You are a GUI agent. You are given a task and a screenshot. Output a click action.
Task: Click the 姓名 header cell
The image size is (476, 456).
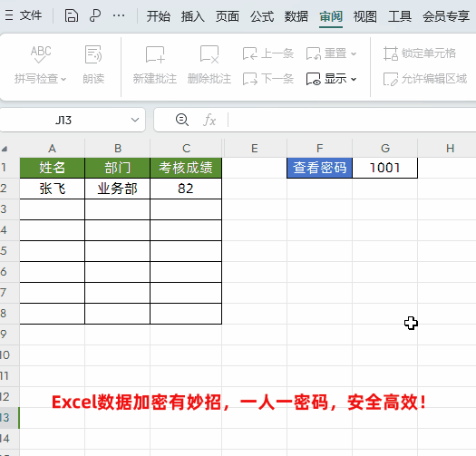(53, 168)
